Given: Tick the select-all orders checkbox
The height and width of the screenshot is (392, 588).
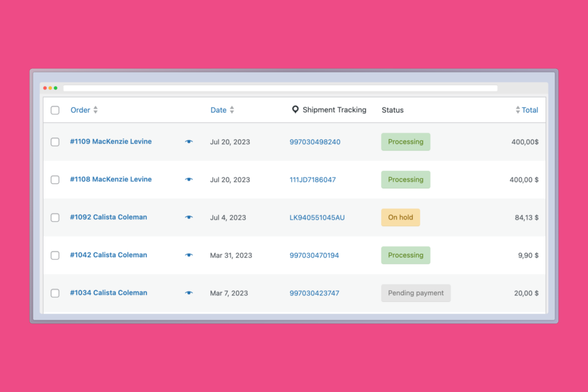Looking at the screenshot, I should click(55, 110).
